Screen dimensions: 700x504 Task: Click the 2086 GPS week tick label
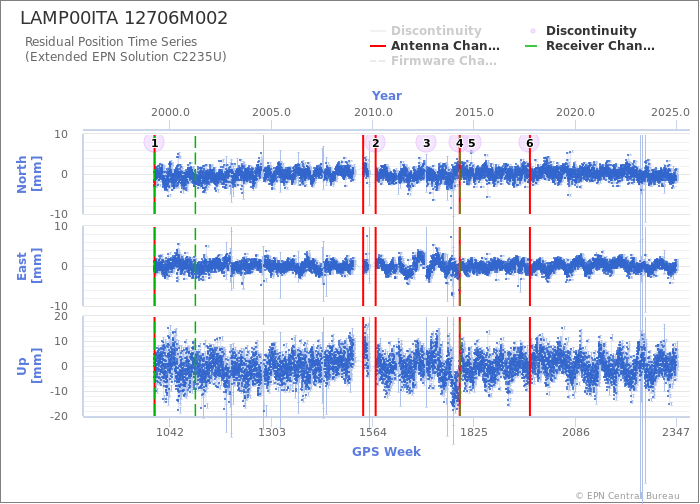pos(576,432)
